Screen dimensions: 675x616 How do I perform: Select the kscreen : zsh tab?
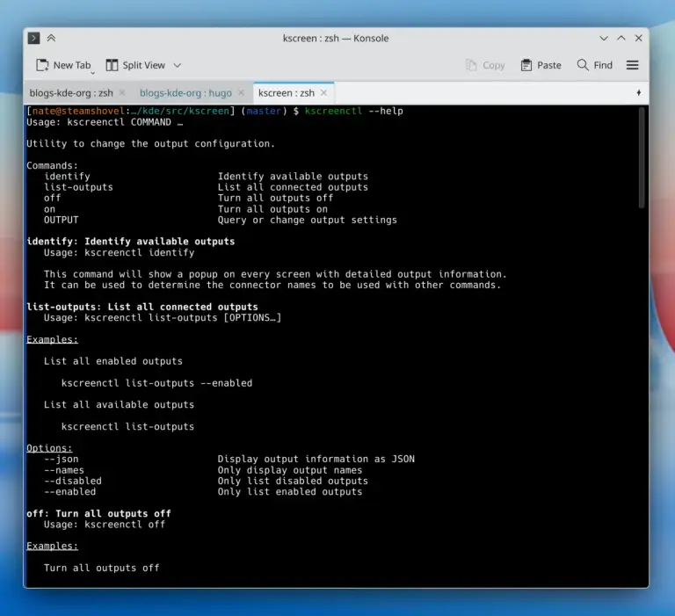pyautogui.click(x=287, y=93)
